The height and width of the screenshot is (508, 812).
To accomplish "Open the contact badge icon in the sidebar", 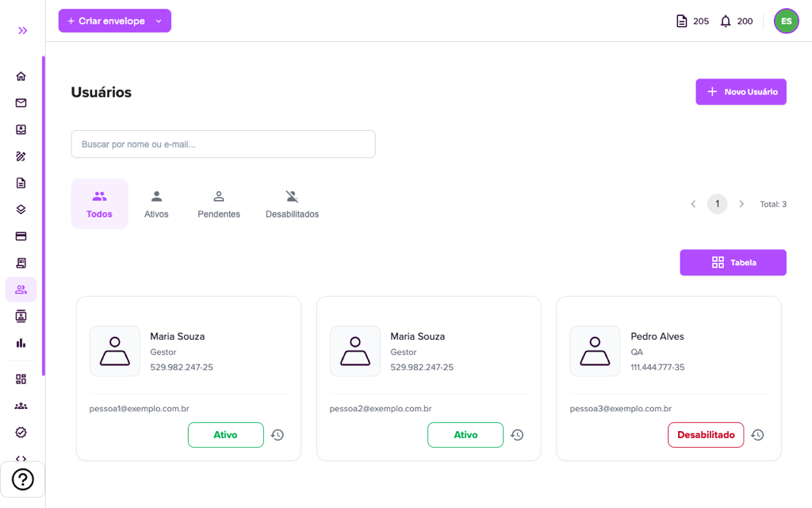I will coord(21,316).
